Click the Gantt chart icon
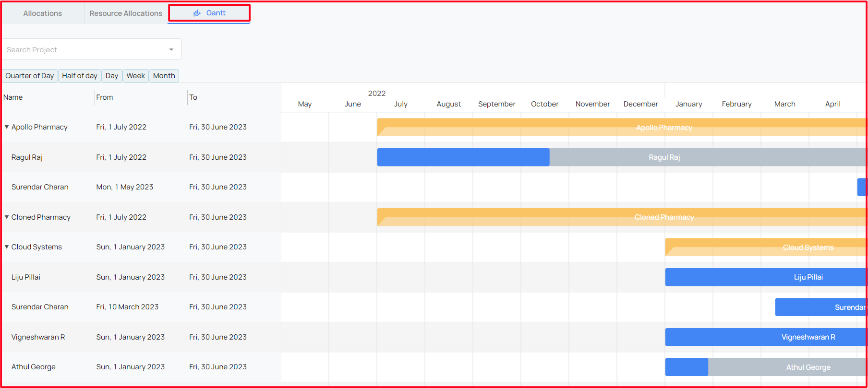868x388 pixels. 197,13
